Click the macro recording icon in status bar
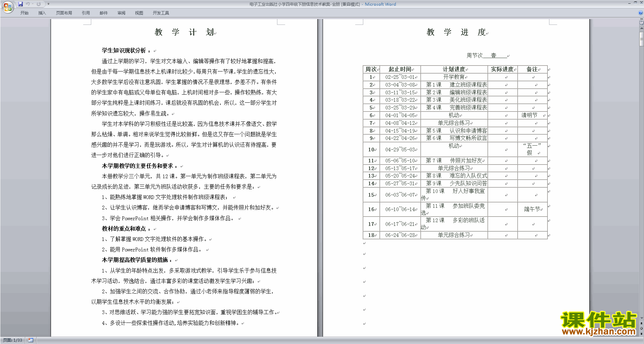 click(31, 340)
